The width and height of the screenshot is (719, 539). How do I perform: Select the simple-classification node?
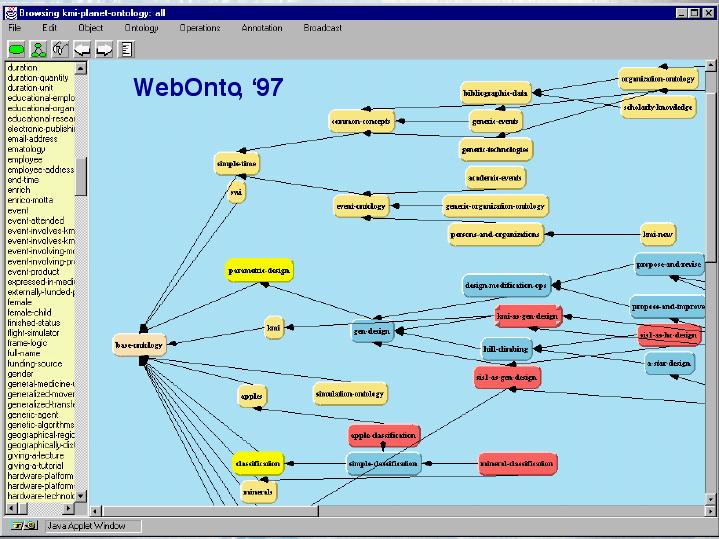(383, 464)
